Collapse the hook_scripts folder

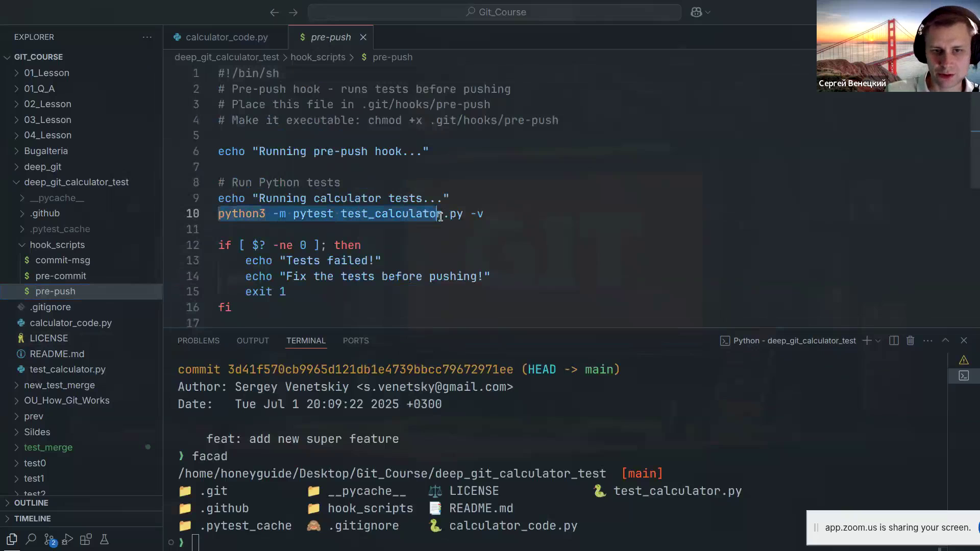(x=57, y=244)
